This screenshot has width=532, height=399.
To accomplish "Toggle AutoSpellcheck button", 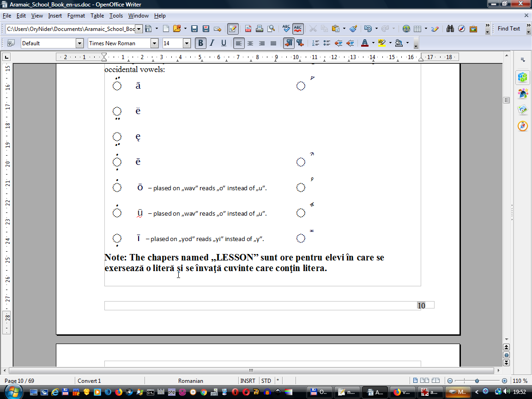I will point(298,29).
